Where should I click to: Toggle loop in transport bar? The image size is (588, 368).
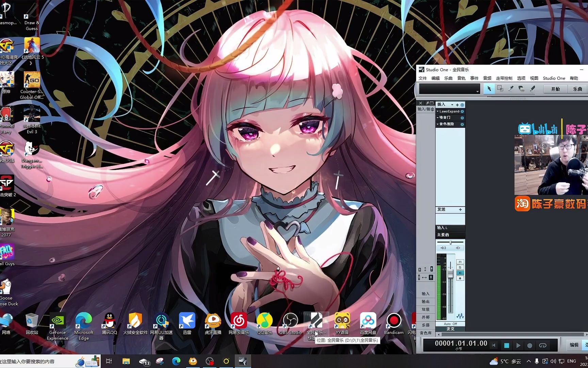[543, 346]
